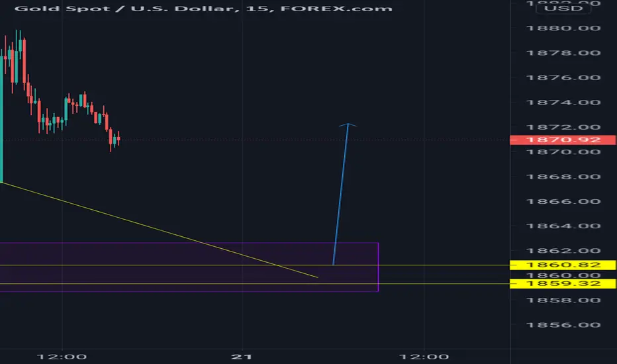Click the 1858.00 price axis label
The height and width of the screenshot is (364, 617).
click(x=563, y=300)
